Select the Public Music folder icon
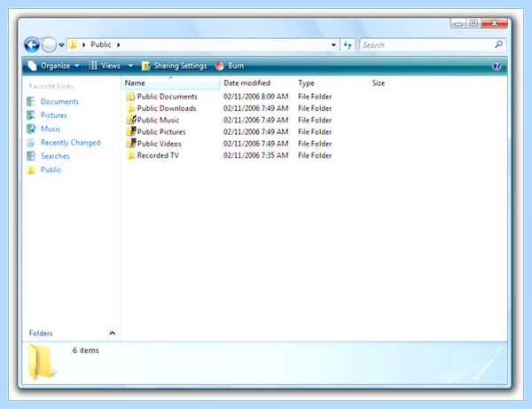The image size is (532, 409). [131, 120]
